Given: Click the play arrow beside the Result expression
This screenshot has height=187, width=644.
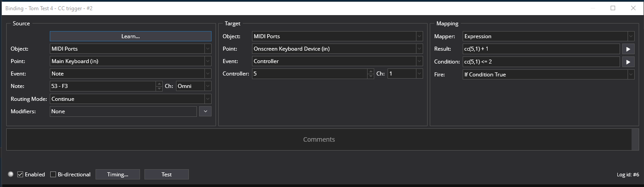Looking at the screenshot, I should 628,49.
